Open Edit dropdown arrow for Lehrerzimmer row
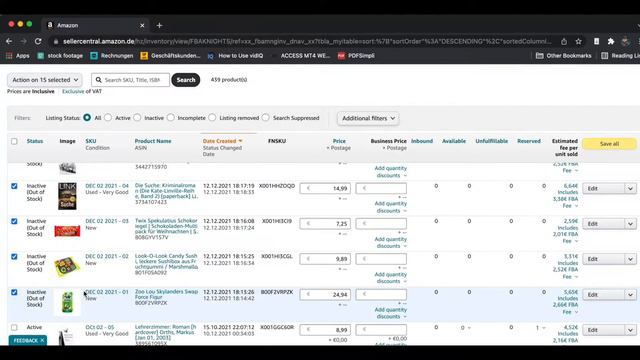640x360 pixels. [630, 330]
